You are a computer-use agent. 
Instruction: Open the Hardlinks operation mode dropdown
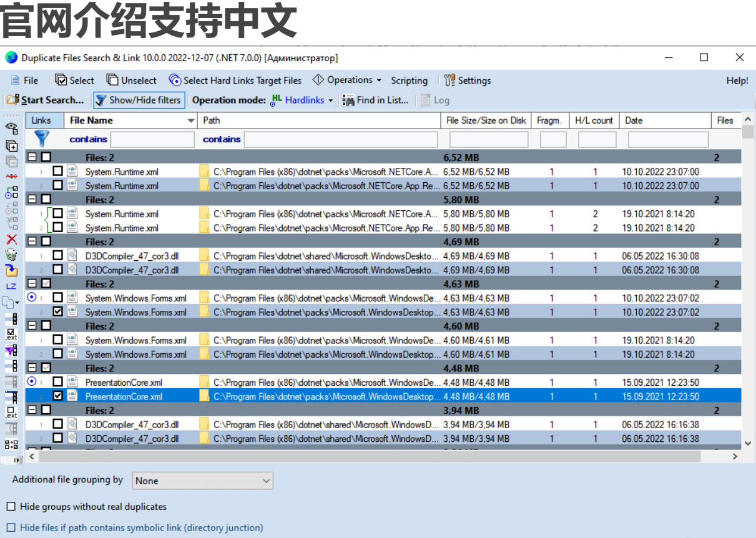(302, 100)
